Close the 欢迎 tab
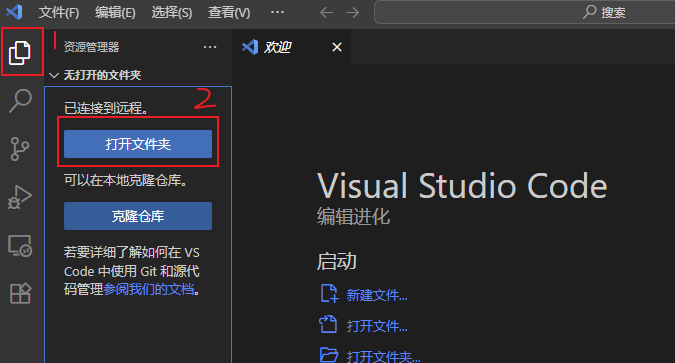Screen dimensions: 675x363 (337, 47)
